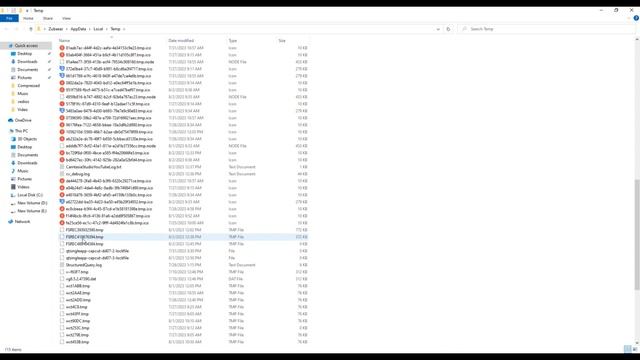Image resolution: width=640 pixels, height=360 pixels.
Task: Click the New Volume (E:) drive icon
Action: [13, 211]
